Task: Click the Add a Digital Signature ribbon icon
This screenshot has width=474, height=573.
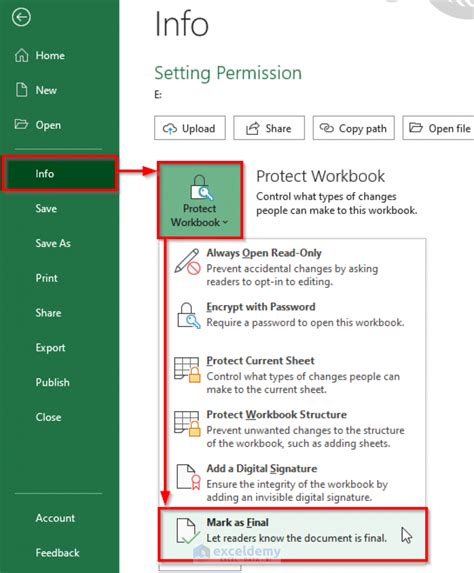Action: pos(189,477)
